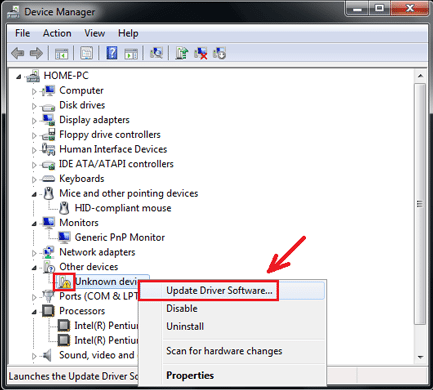
Task: Click the Update Driver Software toolbar icon
Action: pyautogui.click(x=182, y=53)
